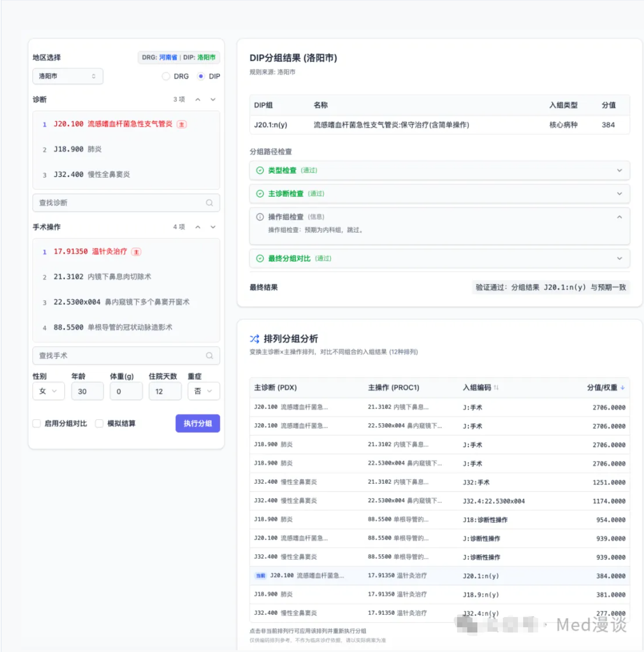The width and height of the screenshot is (644, 652).
Task: Select the 88.5500 单根导管的冠状动脉造影术 operation
Action: (113, 327)
